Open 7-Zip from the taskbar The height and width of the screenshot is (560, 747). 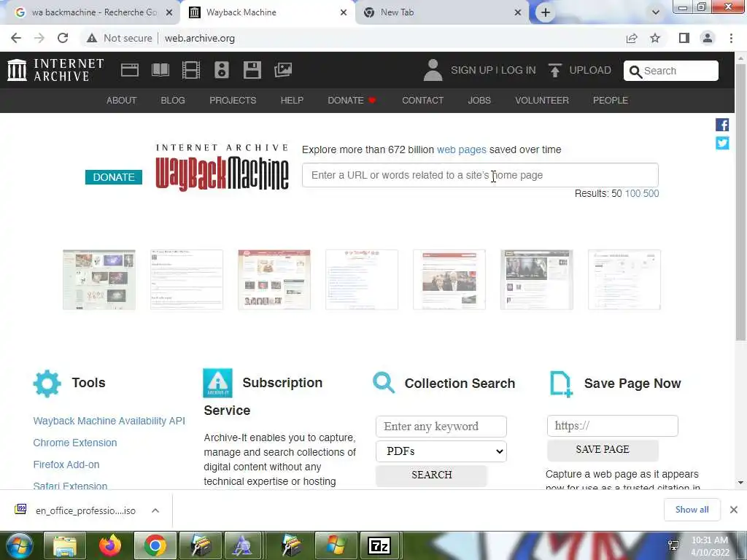[379, 545]
